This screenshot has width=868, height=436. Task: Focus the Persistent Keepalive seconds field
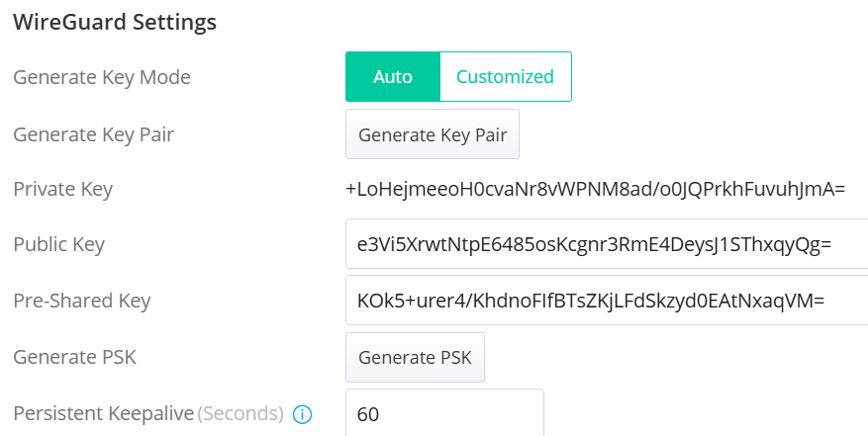(445, 414)
